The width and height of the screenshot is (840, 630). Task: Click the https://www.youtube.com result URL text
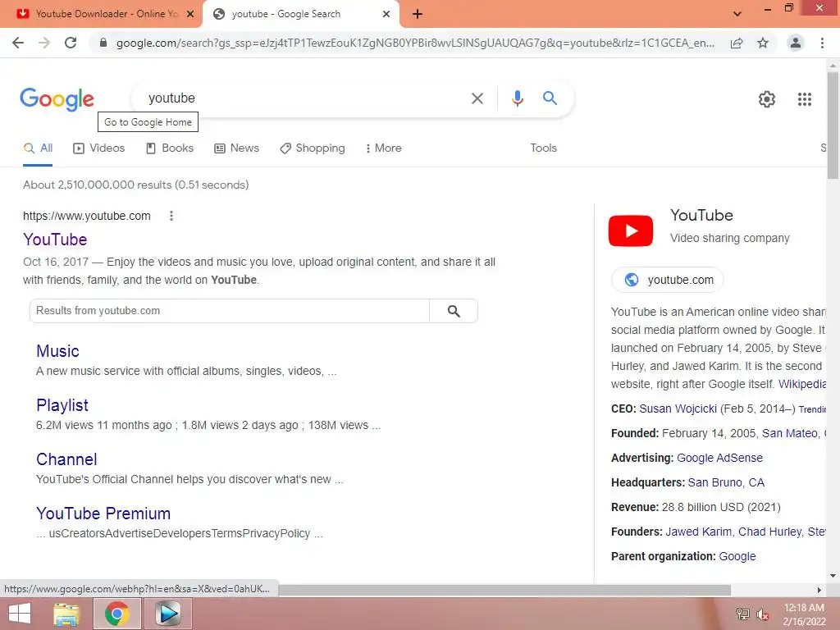[x=87, y=216]
